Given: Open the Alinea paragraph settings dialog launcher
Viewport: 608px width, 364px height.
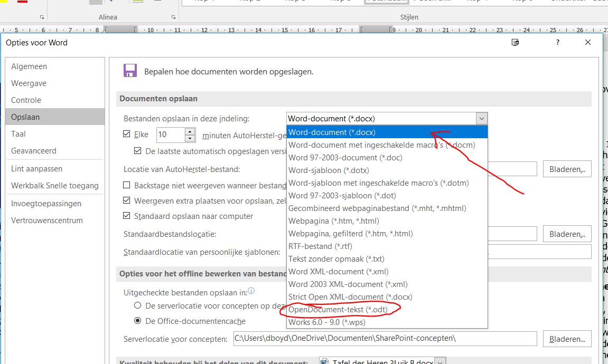Looking at the screenshot, I should tap(173, 17).
